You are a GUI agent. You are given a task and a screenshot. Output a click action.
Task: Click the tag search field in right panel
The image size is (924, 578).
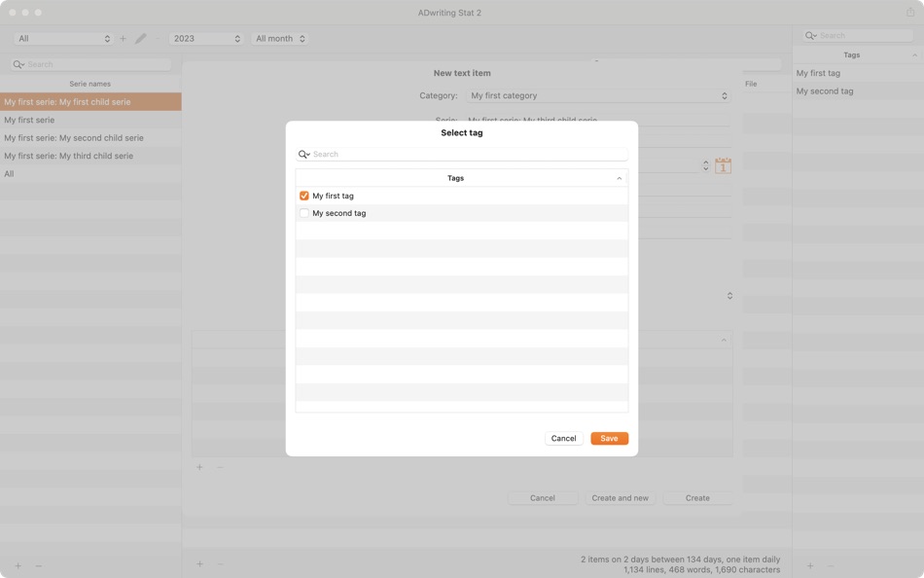click(x=858, y=35)
